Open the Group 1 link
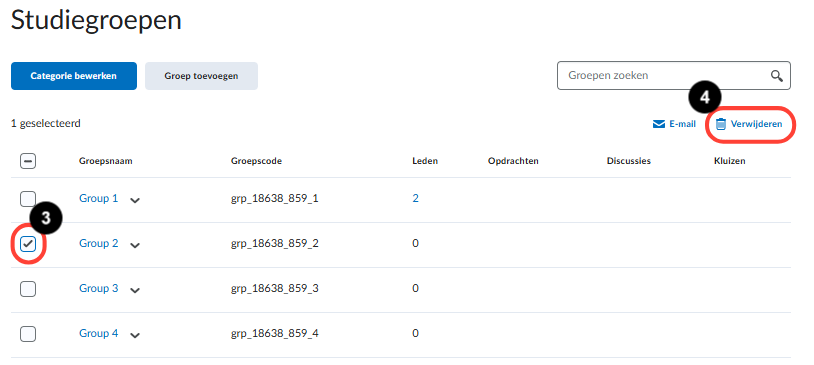The height and width of the screenshot is (365, 814). [99, 198]
